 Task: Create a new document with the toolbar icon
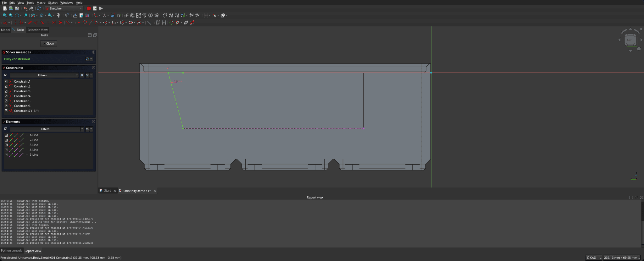point(5,8)
